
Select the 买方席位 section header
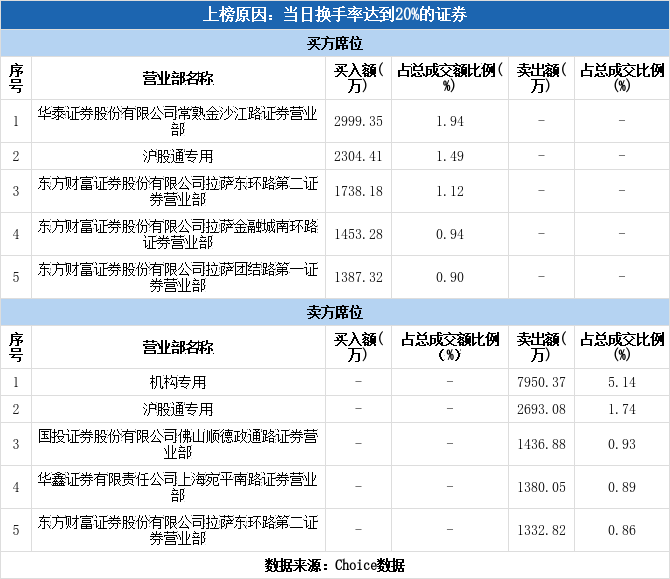coord(335,43)
